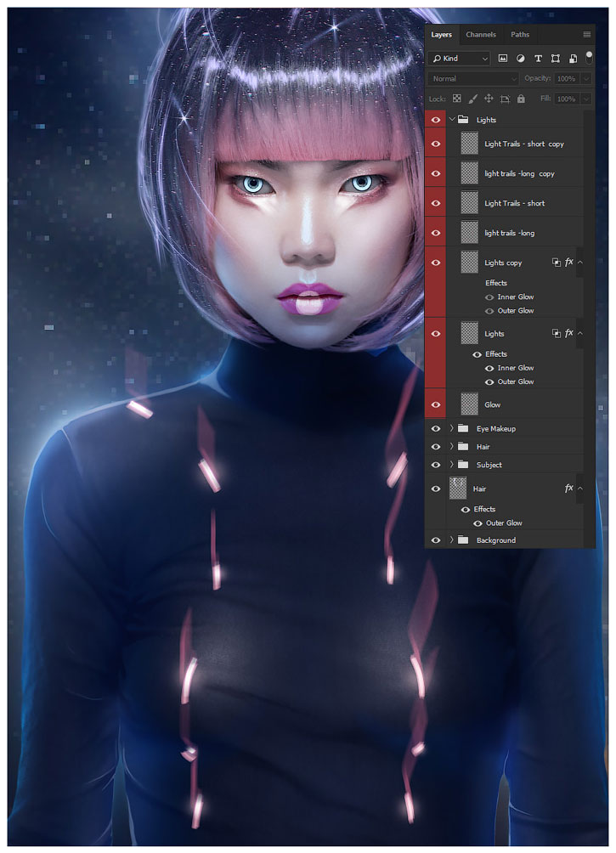This screenshot has height=853, width=616.
Task: Hide the Glow layer
Action: [436, 405]
